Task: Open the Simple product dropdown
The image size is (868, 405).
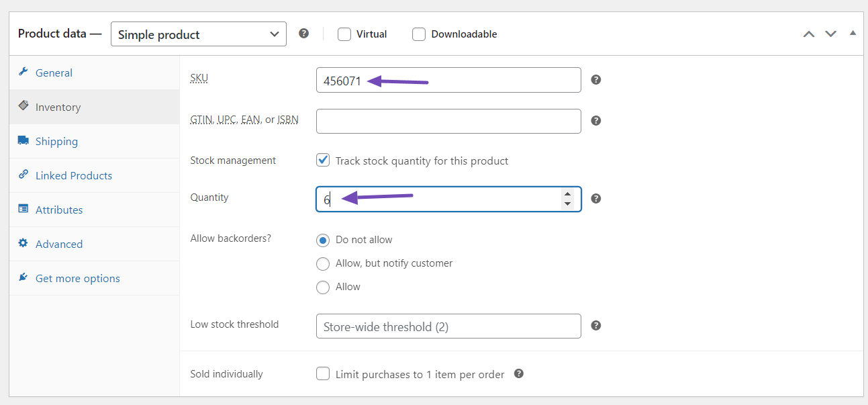Action: [x=198, y=34]
